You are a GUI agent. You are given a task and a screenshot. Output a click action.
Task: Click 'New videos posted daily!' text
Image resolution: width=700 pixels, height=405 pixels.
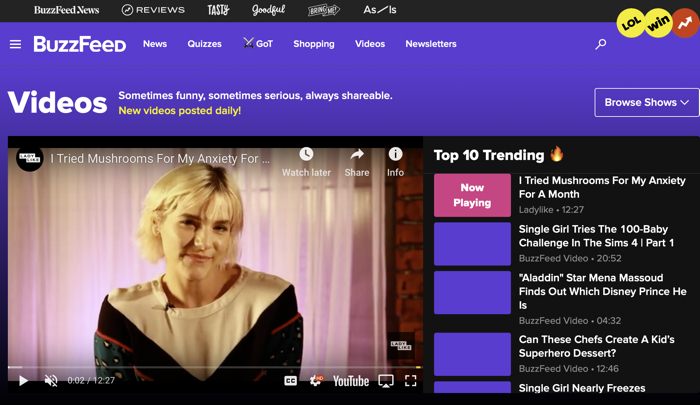click(x=179, y=110)
